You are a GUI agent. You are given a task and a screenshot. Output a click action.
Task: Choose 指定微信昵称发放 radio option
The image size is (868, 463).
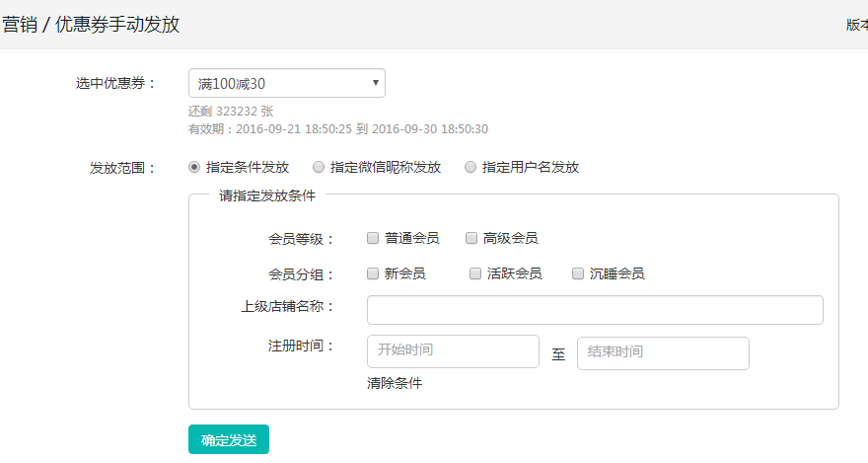point(319,167)
